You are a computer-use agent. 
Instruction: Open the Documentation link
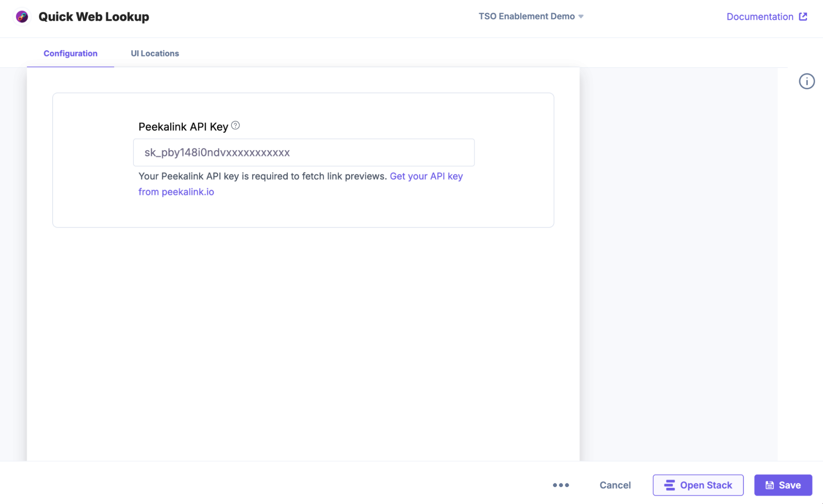tap(760, 16)
